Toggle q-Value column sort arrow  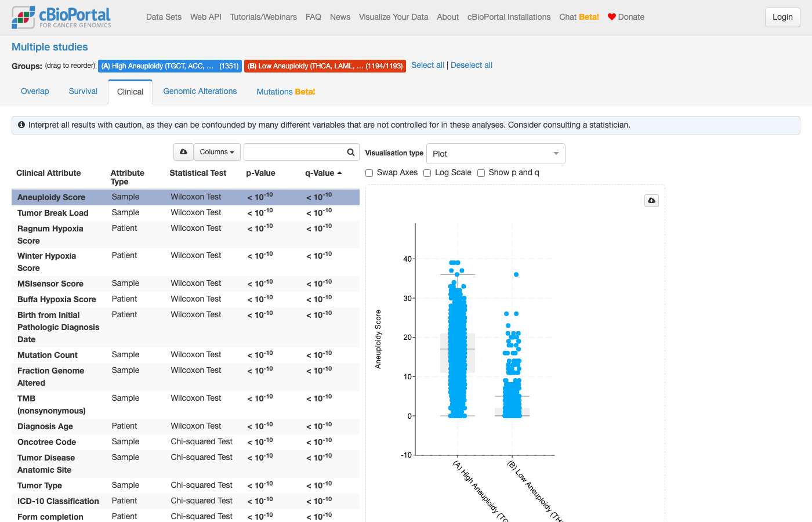[339, 173]
